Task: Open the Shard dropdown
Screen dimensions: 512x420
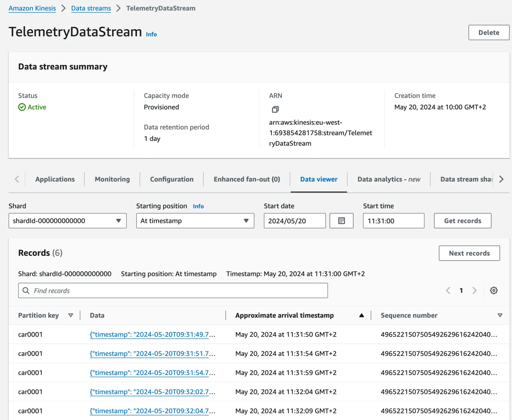Action: (68, 221)
